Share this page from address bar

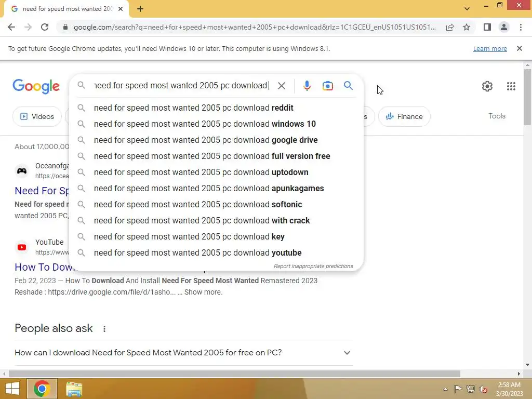(x=450, y=27)
